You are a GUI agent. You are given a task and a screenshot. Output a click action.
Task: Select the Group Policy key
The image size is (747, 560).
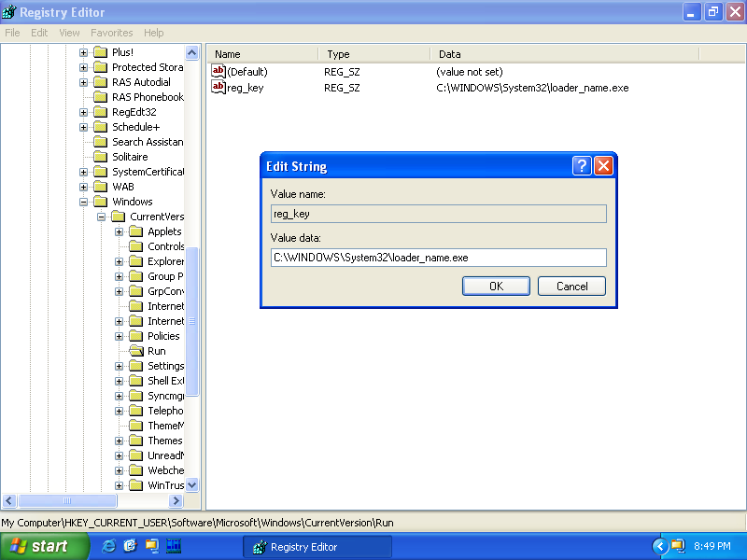[165, 276]
